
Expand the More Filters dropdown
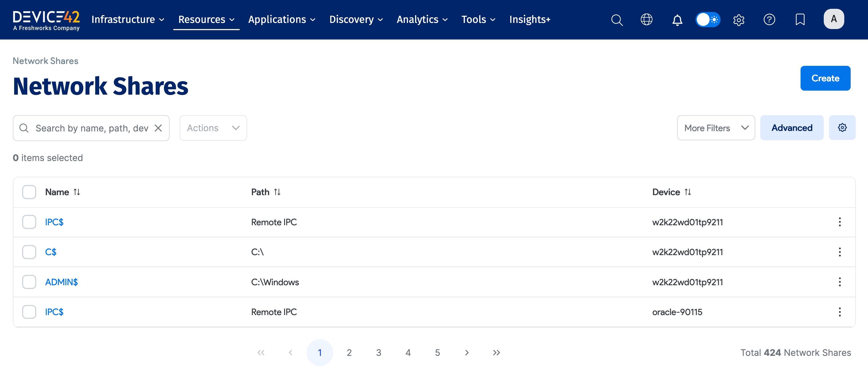[716, 128]
